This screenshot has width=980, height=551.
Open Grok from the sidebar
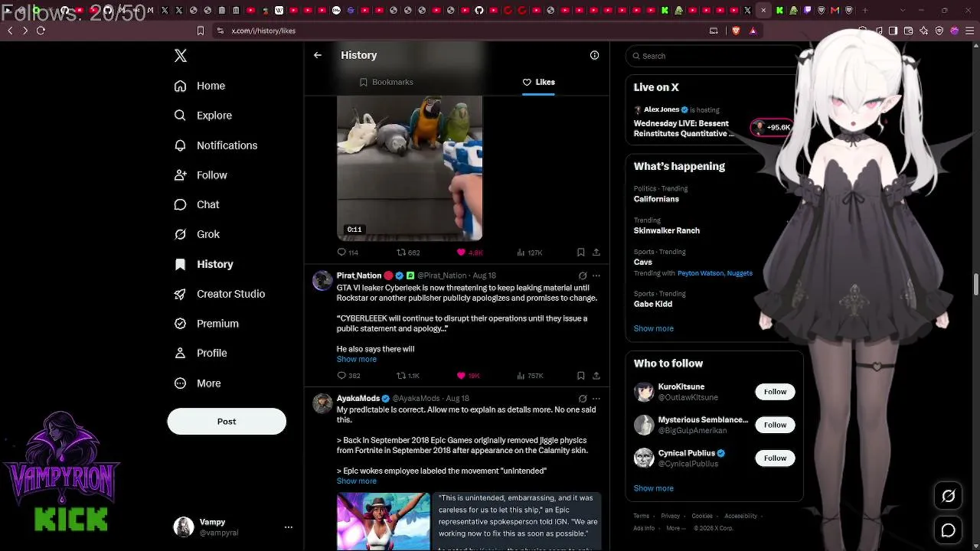point(197,234)
